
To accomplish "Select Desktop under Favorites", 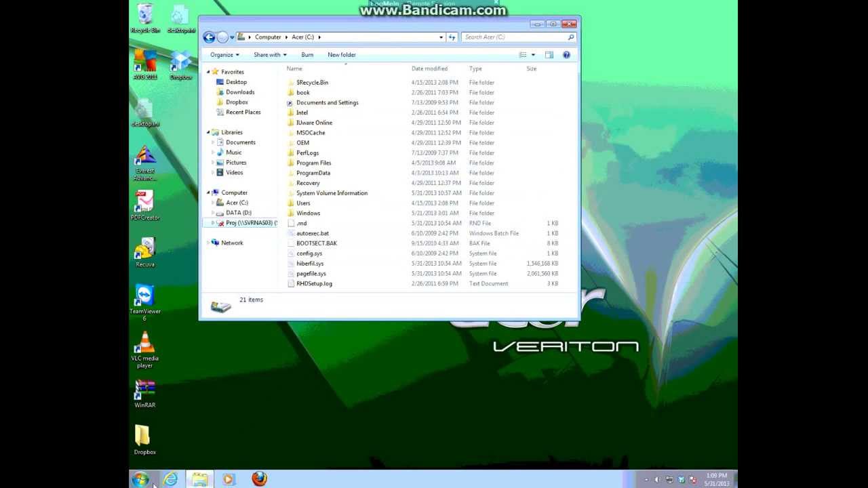I will coord(236,82).
